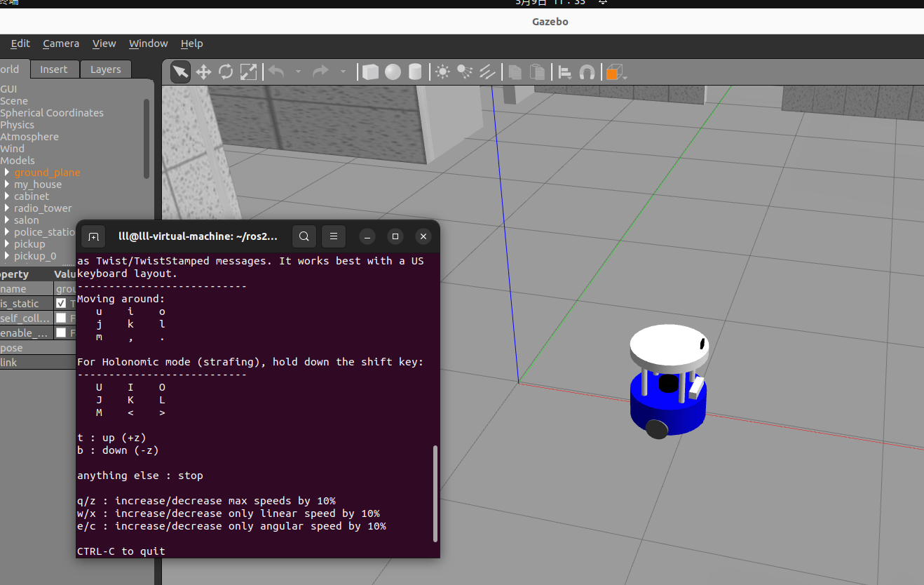Click the undo arrow in Gazebo toolbar

[276, 72]
